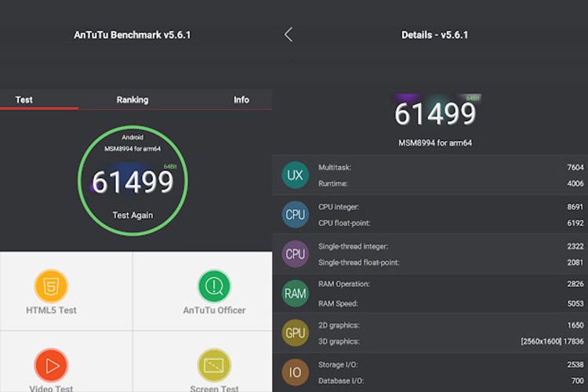Click the Runtime score 4006

[575, 183]
